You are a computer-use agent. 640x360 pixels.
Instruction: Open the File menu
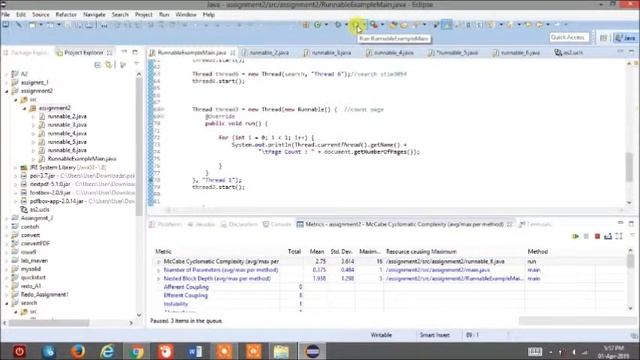coord(6,14)
